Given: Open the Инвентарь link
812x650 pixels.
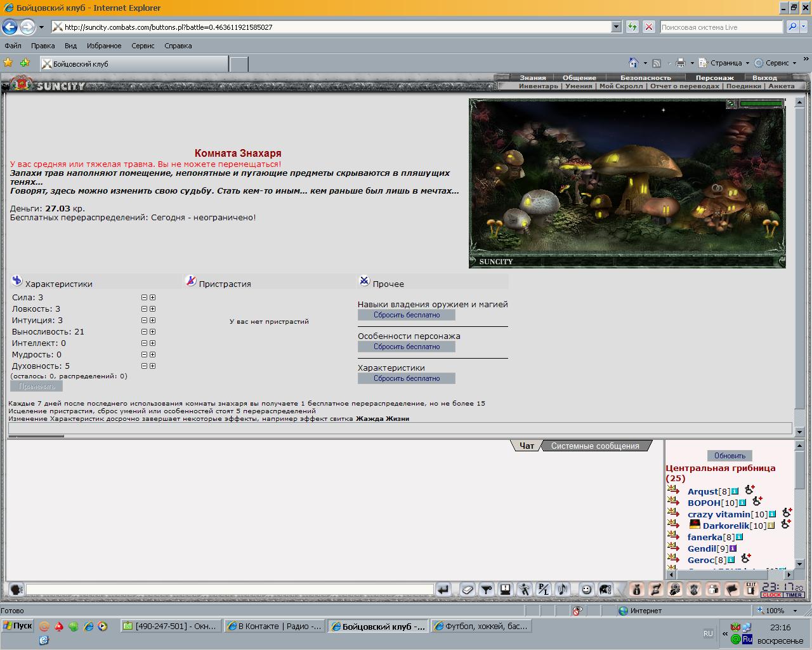Looking at the screenshot, I should point(539,86).
